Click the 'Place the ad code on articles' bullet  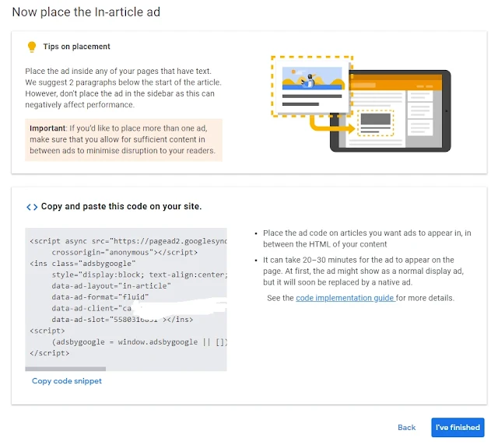pos(366,239)
